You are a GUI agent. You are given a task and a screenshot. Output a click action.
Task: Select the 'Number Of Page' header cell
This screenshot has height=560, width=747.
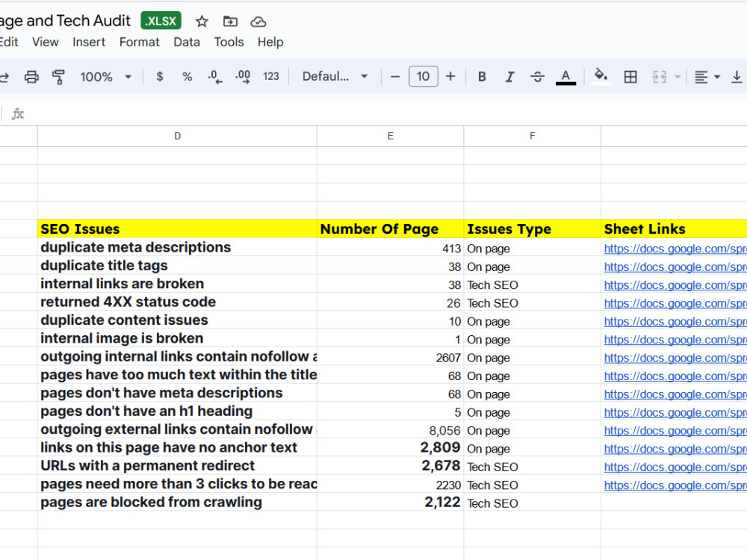pos(390,229)
